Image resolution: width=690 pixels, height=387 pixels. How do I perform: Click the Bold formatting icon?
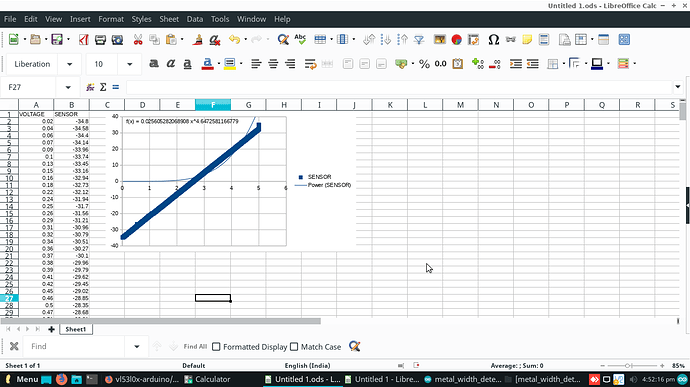click(x=154, y=64)
